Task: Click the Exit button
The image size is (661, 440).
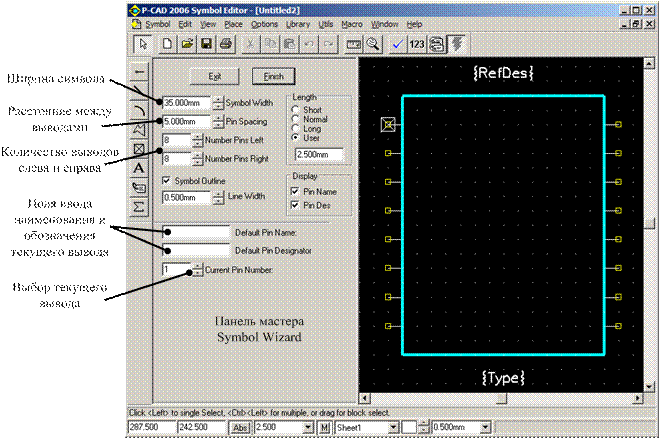Action: click(x=215, y=76)
